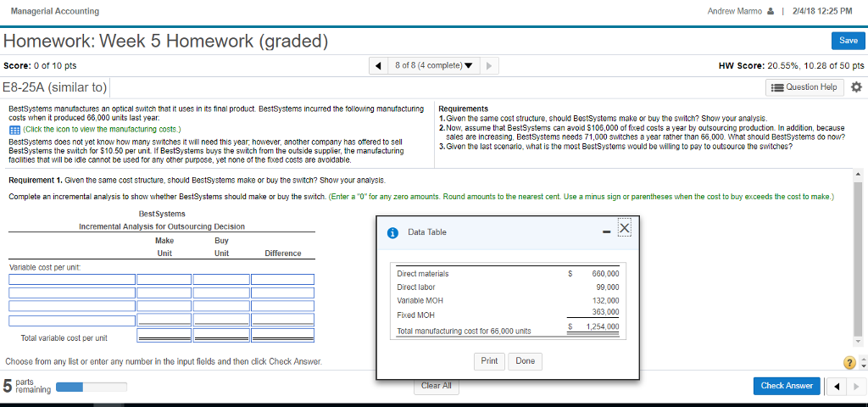
Task: Open settings gear icon
Action: pos(856,87)
